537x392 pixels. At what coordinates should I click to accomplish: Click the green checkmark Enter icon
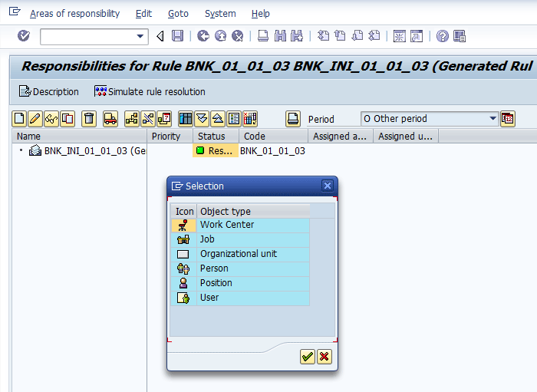24,35
